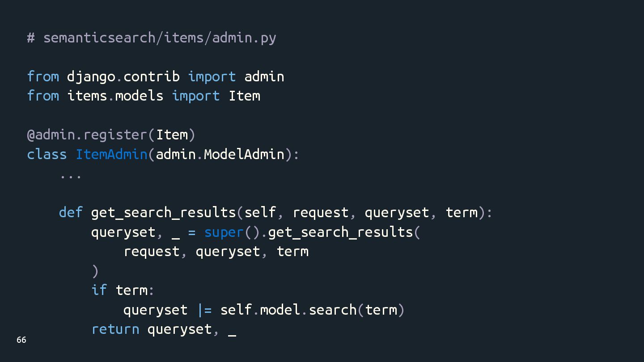This screenshot has width=644, height=362.
Task: Click the slide number 66
Action: 21,340
